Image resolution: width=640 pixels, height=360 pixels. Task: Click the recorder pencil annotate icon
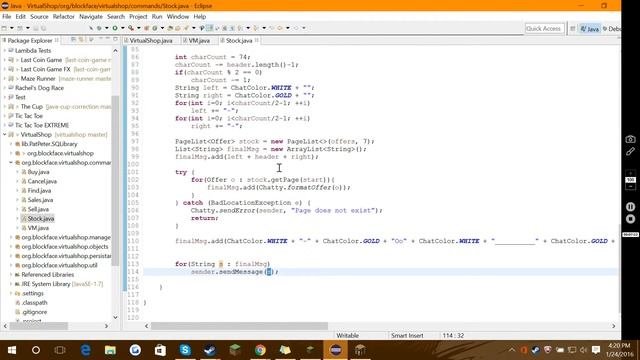(630, 151)
